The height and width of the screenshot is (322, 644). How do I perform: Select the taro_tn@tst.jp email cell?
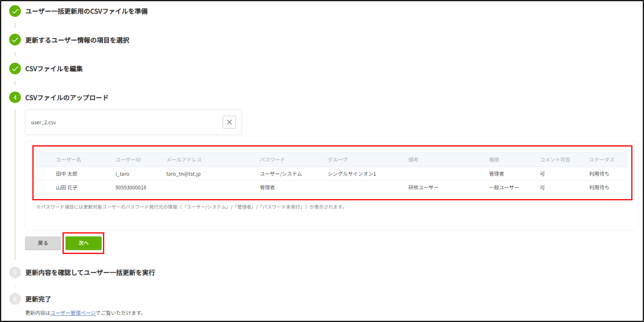coord(183,174)
